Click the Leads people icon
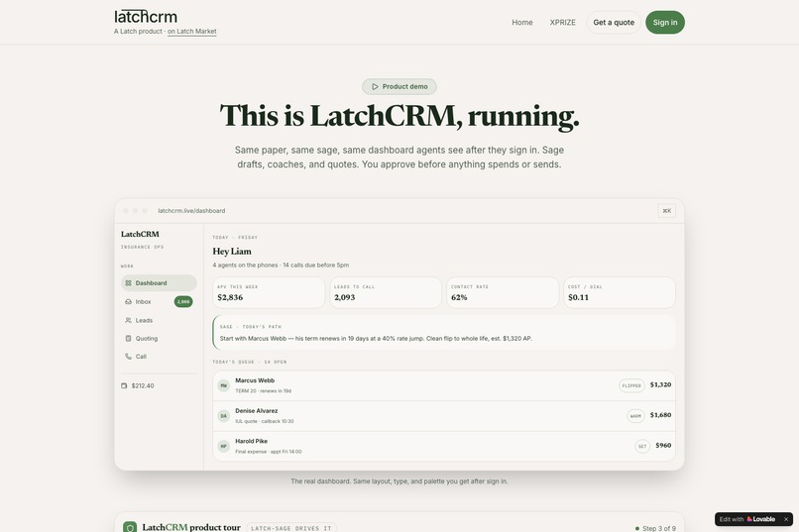Viewport: 799px width, 532px height. coord(129,320)
